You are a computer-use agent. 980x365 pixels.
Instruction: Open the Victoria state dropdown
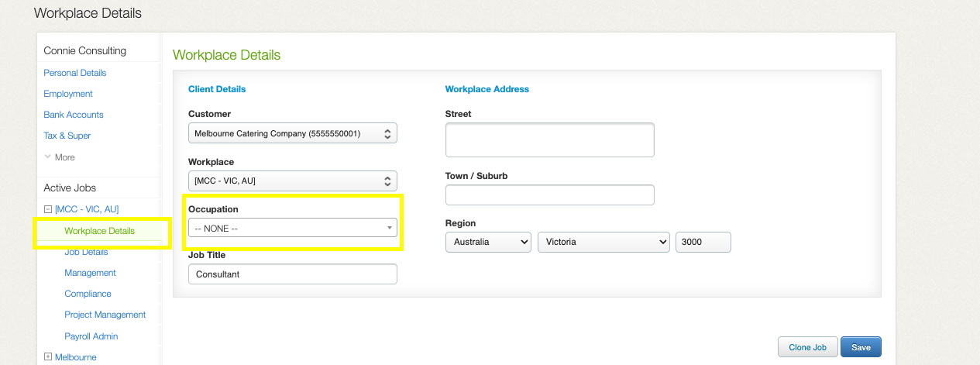[603, 242]
